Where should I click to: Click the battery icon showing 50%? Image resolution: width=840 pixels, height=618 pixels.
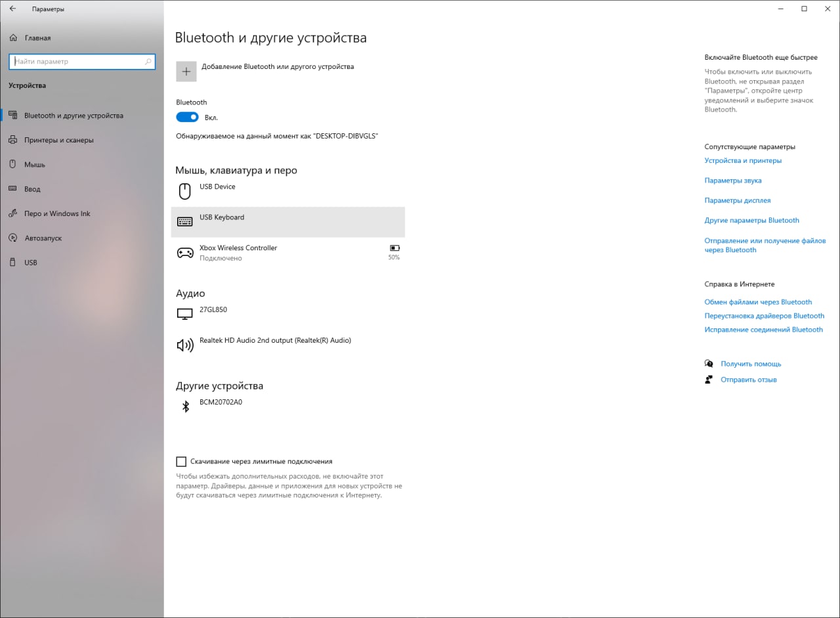pos(394,248)
